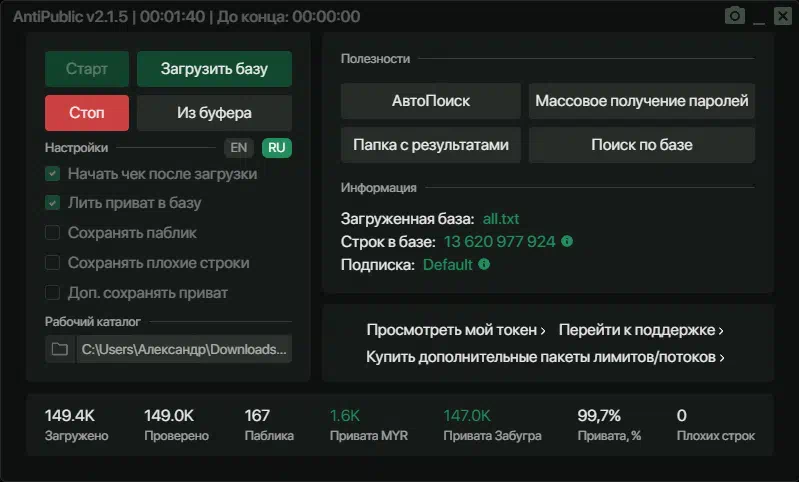Click the red Стоп button
This screenshot has height=482, width=799.
pos(87,113)
